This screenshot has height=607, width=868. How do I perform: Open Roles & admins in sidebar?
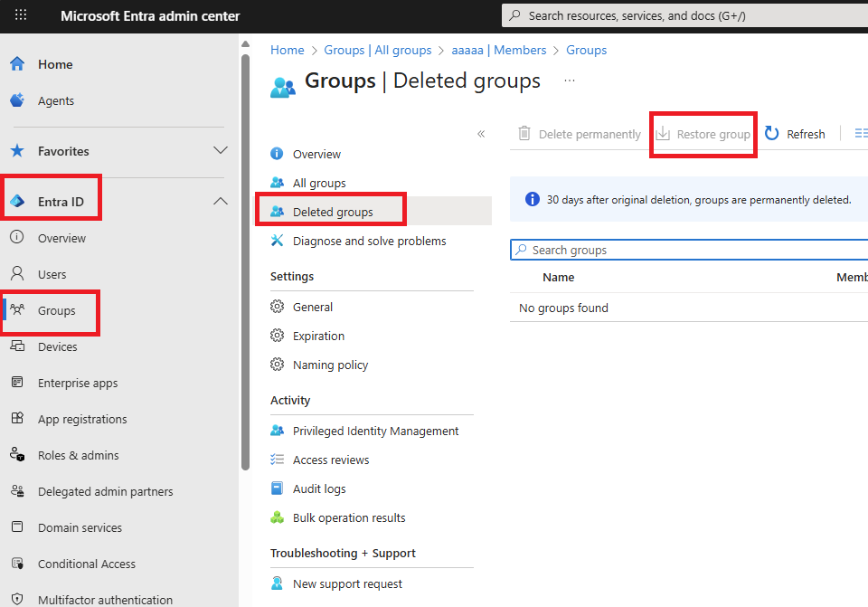pos(78,455)
